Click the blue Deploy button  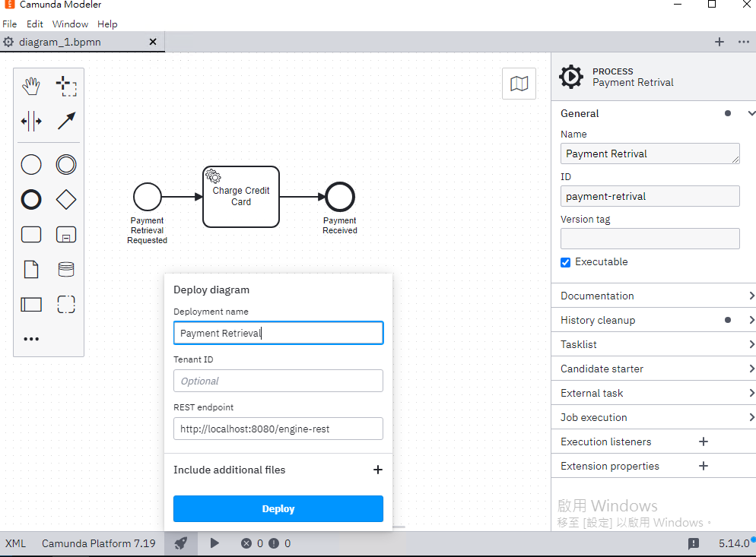point(278,509)
